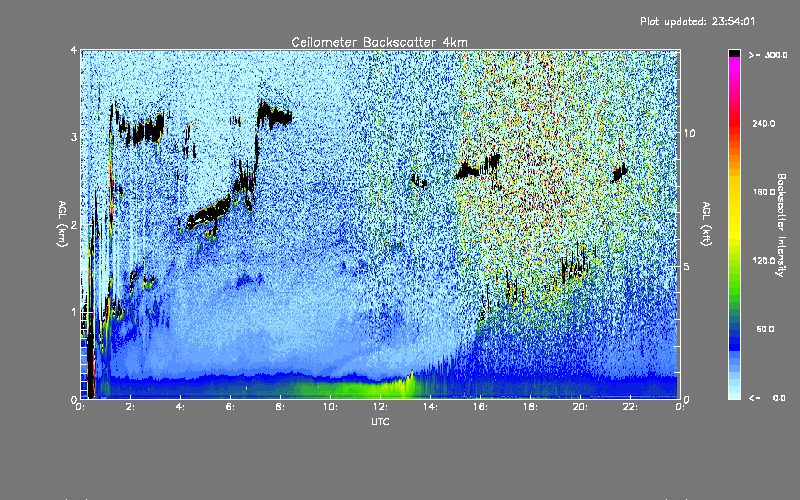This screenshot has width=800, height=500.
Task: Pick the black top segment of the colorbar
Action: pos(734,53)
